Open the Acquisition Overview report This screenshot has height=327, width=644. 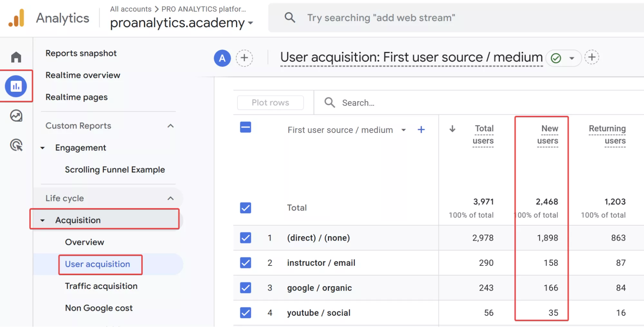click(84, 242)
